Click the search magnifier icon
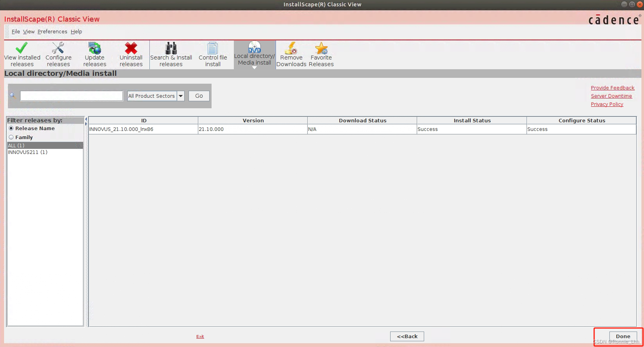Image resolution: width=644 pixels, height=347 pixels. (13, 96)
